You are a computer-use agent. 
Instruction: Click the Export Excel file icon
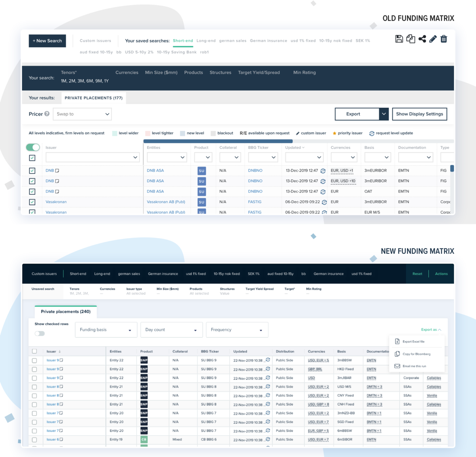click(x=397, y=341)
